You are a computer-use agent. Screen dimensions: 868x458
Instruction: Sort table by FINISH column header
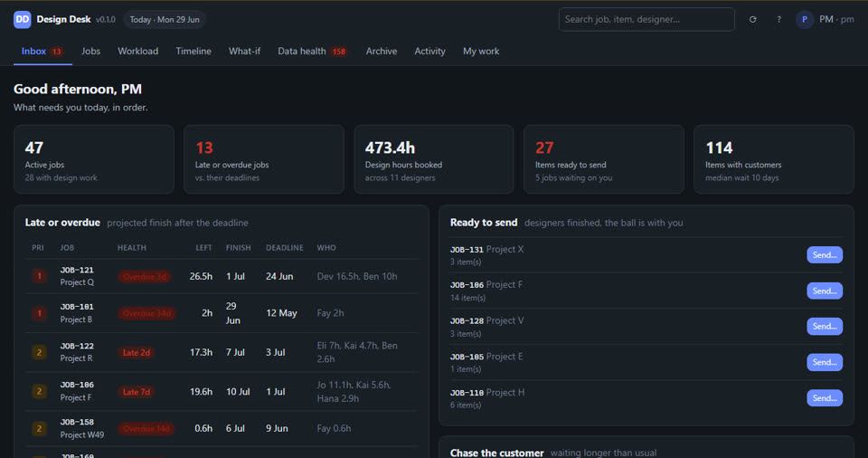[238, 248]
